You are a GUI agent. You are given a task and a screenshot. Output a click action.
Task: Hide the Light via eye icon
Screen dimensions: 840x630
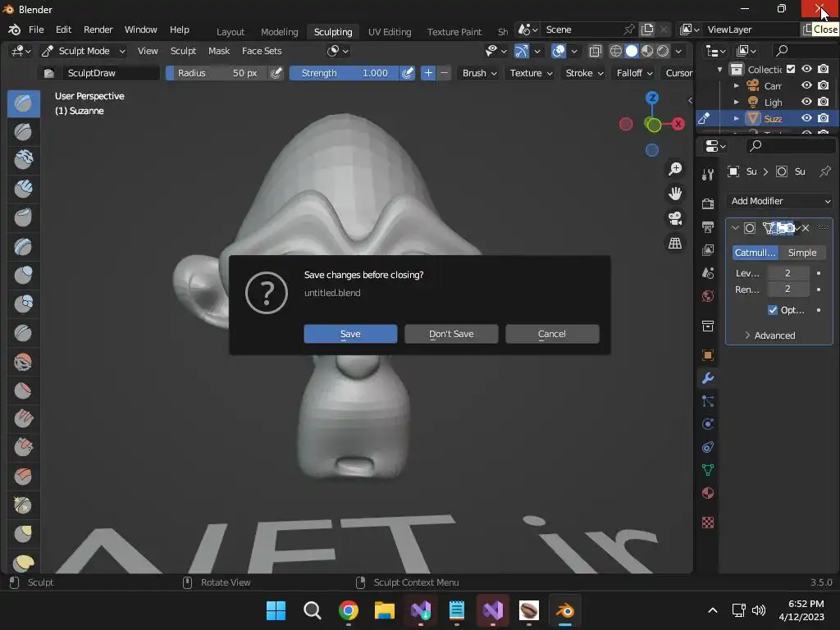point(806,102)
